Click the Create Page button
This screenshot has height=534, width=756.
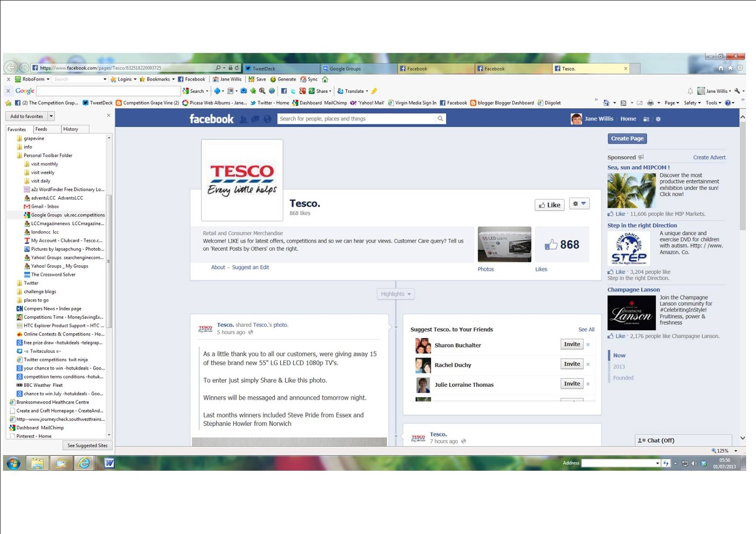point(627,138)
